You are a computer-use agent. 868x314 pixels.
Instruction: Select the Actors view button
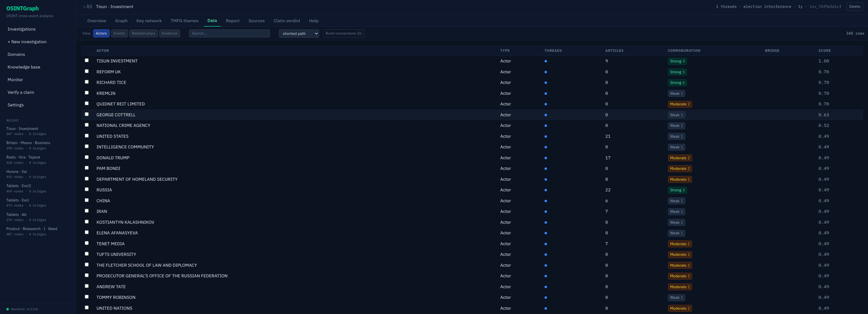[x=102, y=33]
